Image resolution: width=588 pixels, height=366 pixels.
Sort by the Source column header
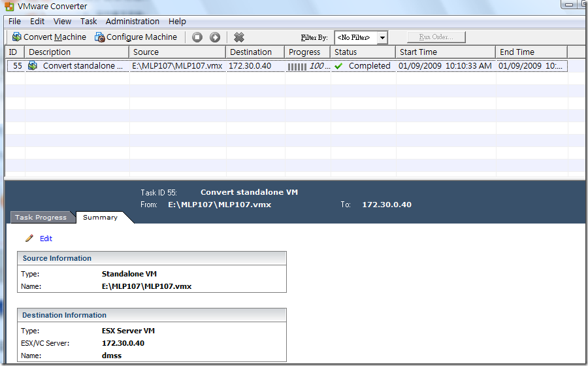pos(177,52)
